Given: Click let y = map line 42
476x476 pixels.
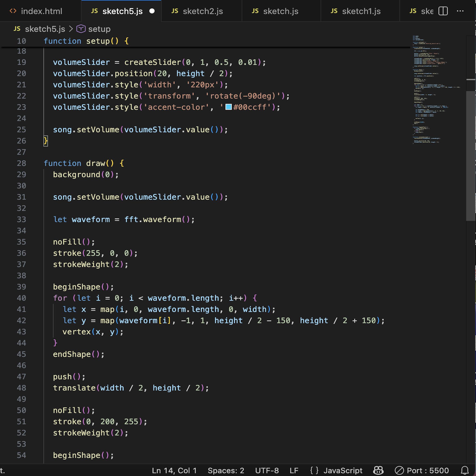Looking at the screenshot, I should pos(223,320).
